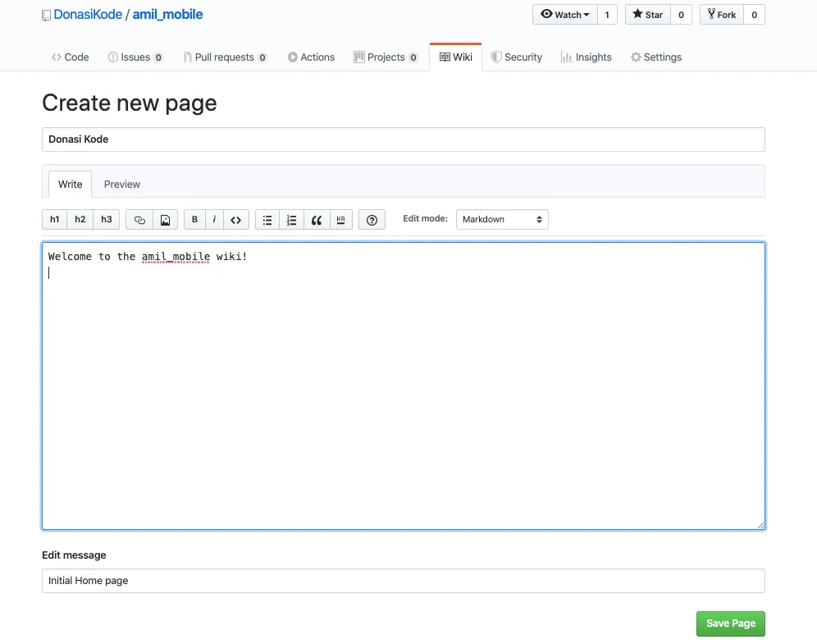This screenshot has height=644, width=817.
Task: Switch to the Preview tab
Action: pos(121,184)
